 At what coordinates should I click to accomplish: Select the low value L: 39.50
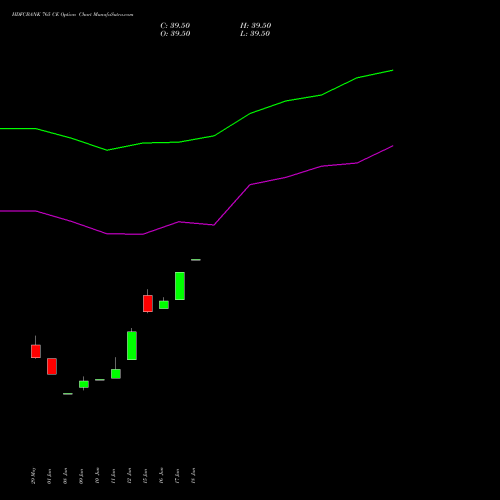point(255,34)
